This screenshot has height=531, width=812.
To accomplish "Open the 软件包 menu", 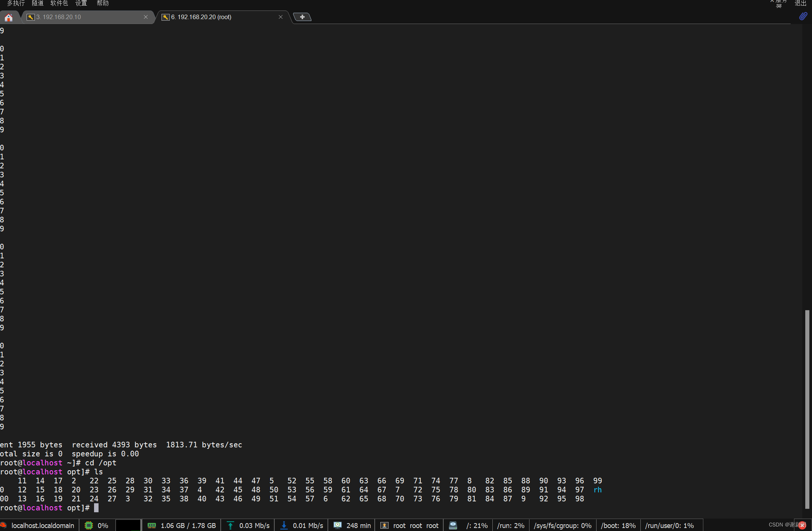I will (59, 3).
